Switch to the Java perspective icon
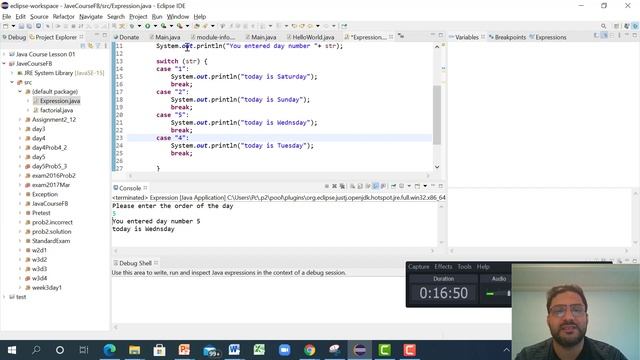The width and height of the screenshot is (640, 360). (627, 26)
